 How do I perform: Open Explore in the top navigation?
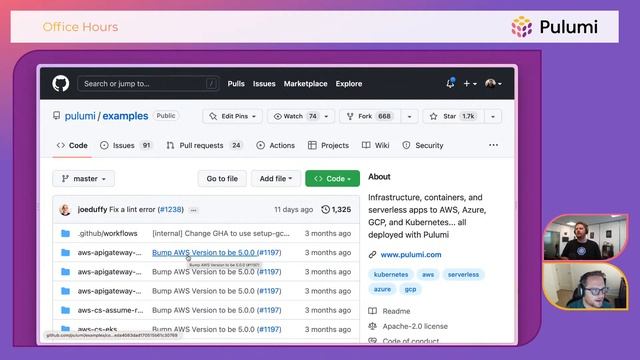point(349,84)
